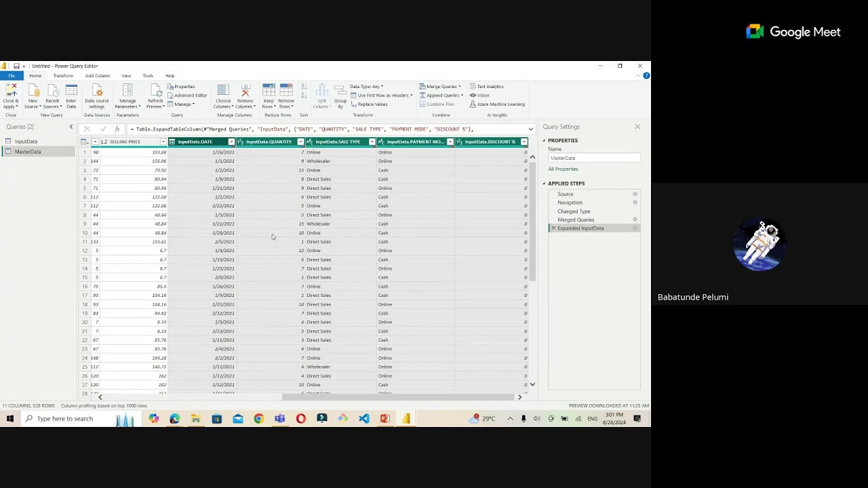Open settings gear for Source step
Viewport: 868px width, 488px height.
pos(635,194)
